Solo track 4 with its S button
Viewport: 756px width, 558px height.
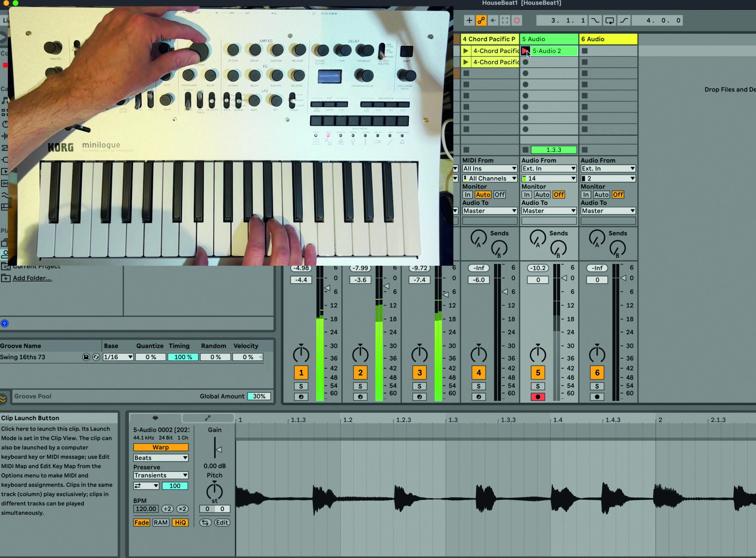coord(478,386)
